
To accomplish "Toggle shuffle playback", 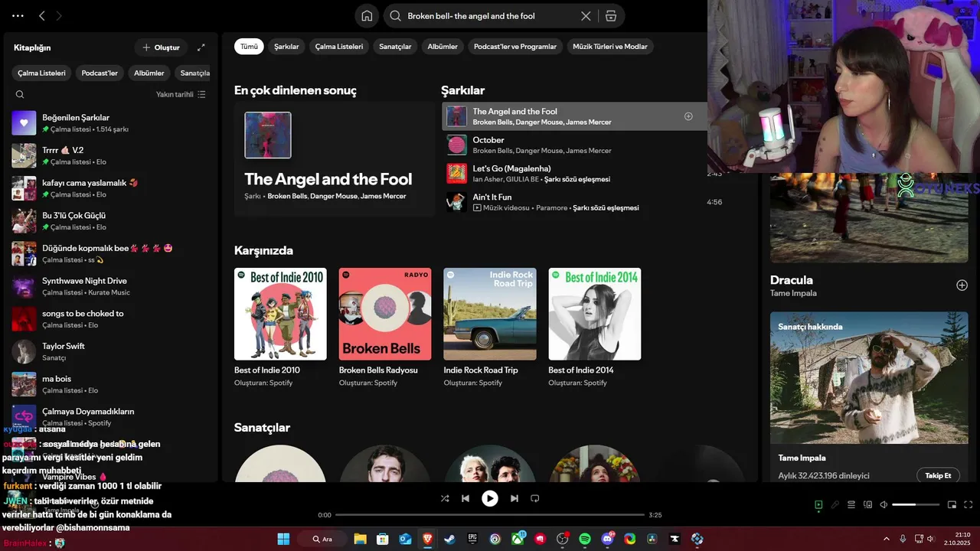I will (x=445, y=498).
